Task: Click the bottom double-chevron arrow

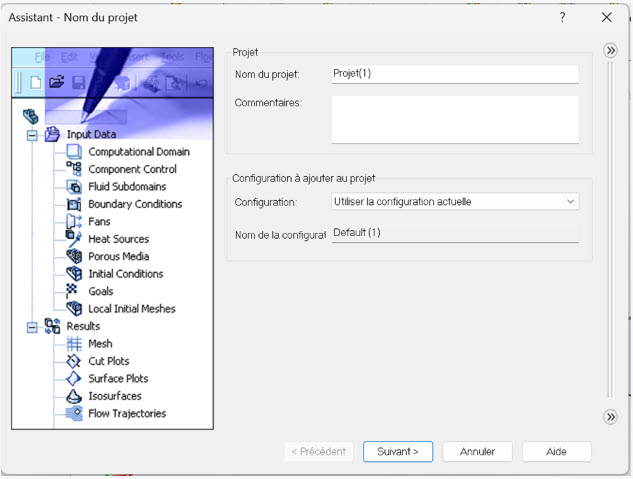Action: click(609, 416)
